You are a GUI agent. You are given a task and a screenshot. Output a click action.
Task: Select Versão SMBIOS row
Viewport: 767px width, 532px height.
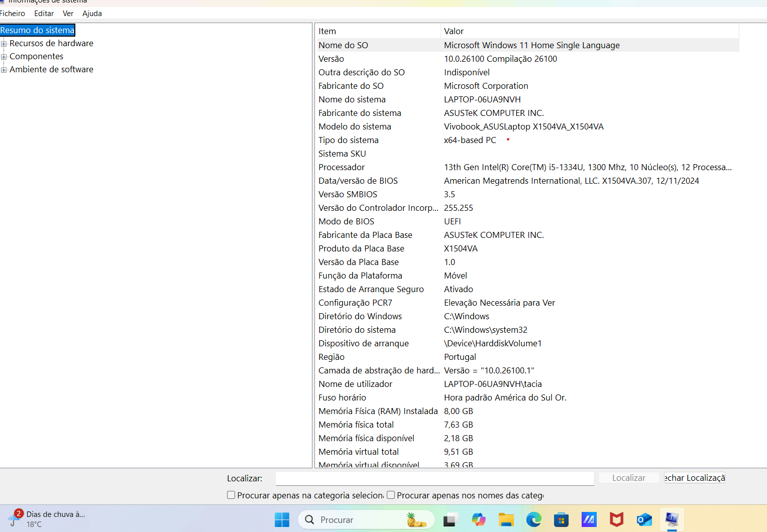(x=527, y=194)
